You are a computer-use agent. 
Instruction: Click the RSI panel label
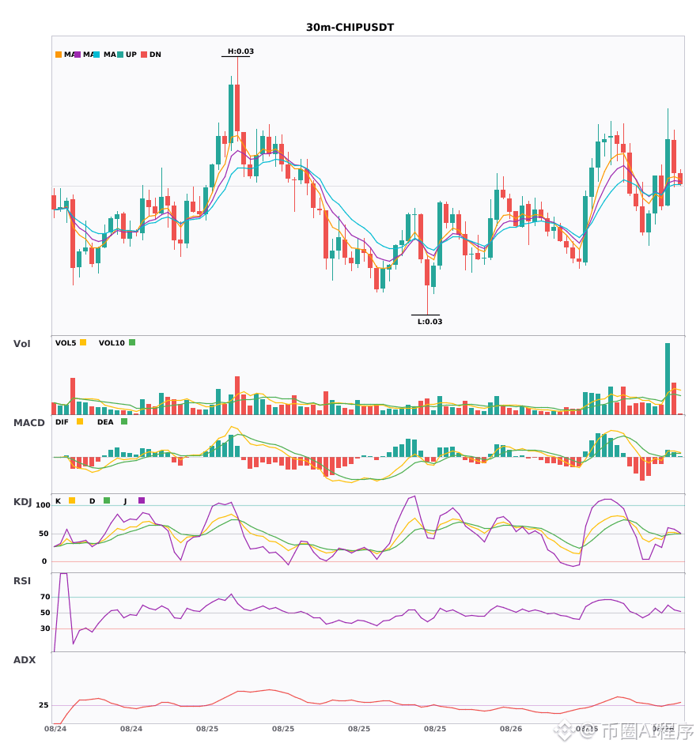pyautogui.click(x=22, y=581)
